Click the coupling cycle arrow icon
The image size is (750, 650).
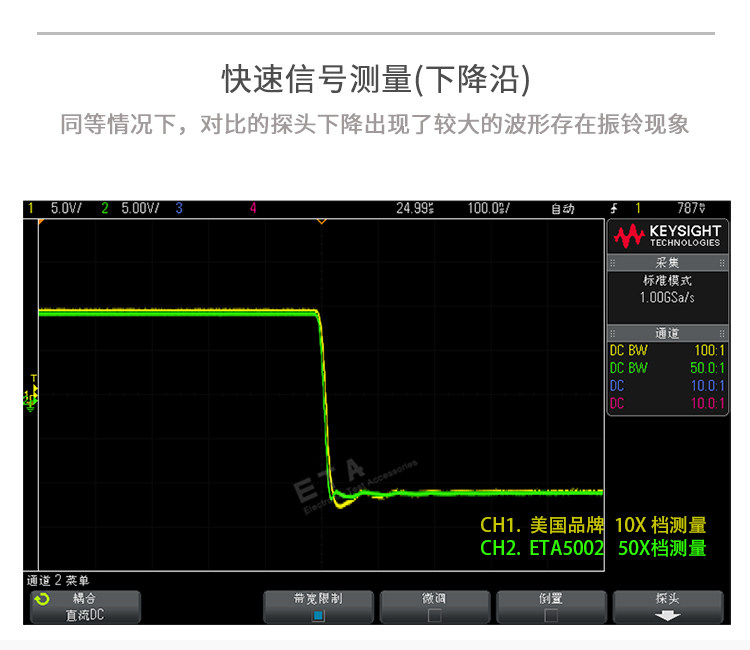tap(42, 599)
